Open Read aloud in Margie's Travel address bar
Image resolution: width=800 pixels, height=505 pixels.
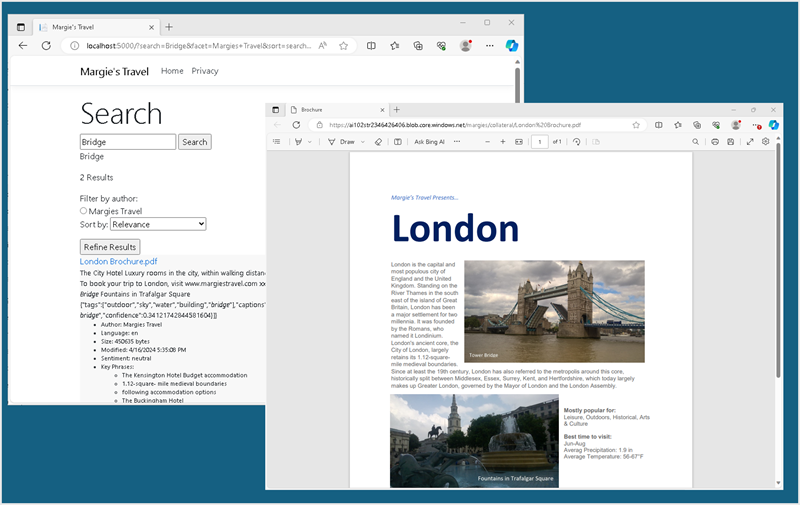coord(322,46)
